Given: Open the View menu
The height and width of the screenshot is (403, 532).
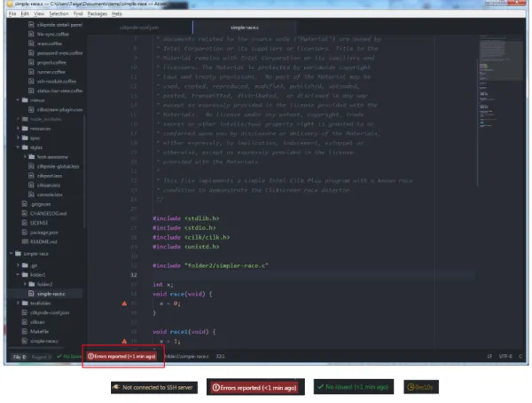Looking at the screenshot, I should pyautogui.click(x=39, y=13).
